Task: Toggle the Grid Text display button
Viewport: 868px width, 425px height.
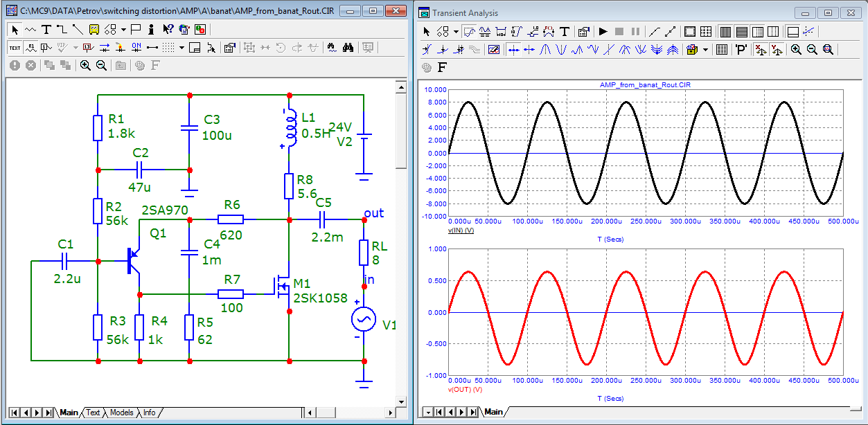Action: [15, 48]
